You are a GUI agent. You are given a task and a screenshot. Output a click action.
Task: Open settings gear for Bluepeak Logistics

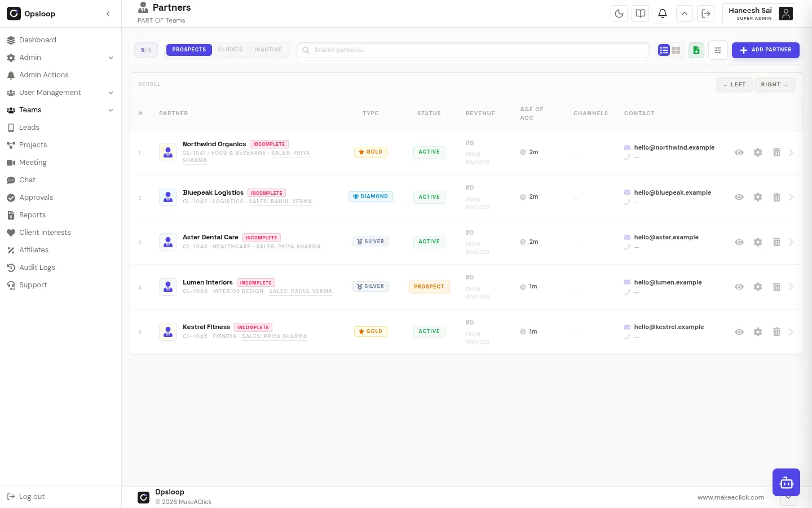click(758, 197)
